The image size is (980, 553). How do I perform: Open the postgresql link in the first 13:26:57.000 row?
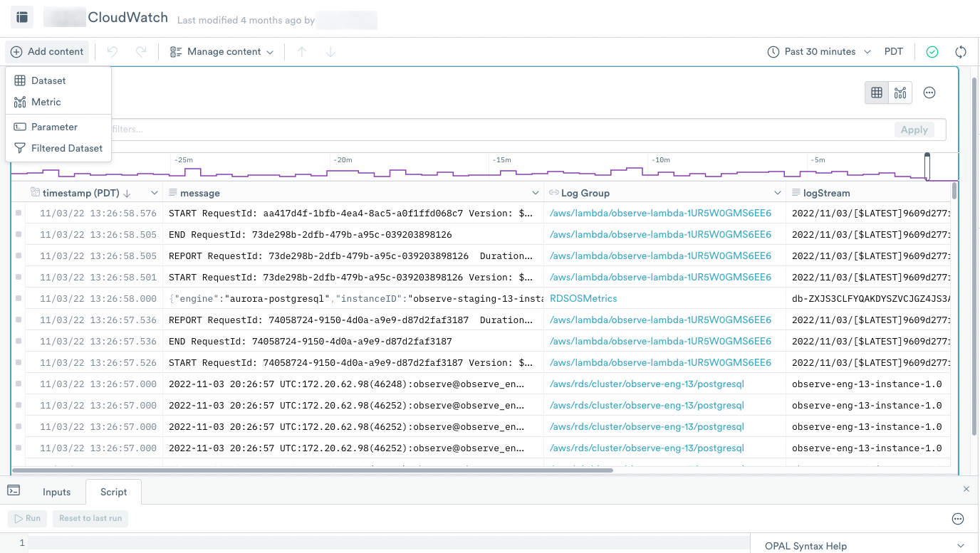click(x=647, y=384)
